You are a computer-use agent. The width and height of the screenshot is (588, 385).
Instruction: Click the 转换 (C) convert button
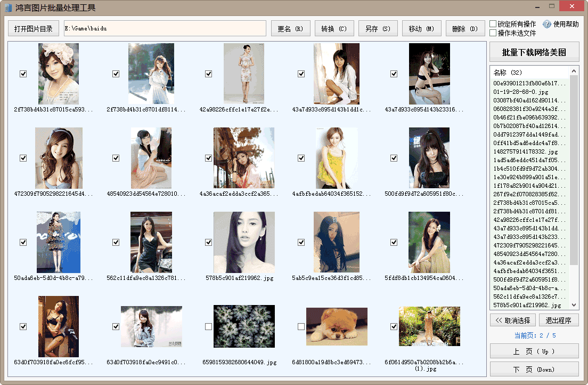pyautogui.click(x=334, y=29)
